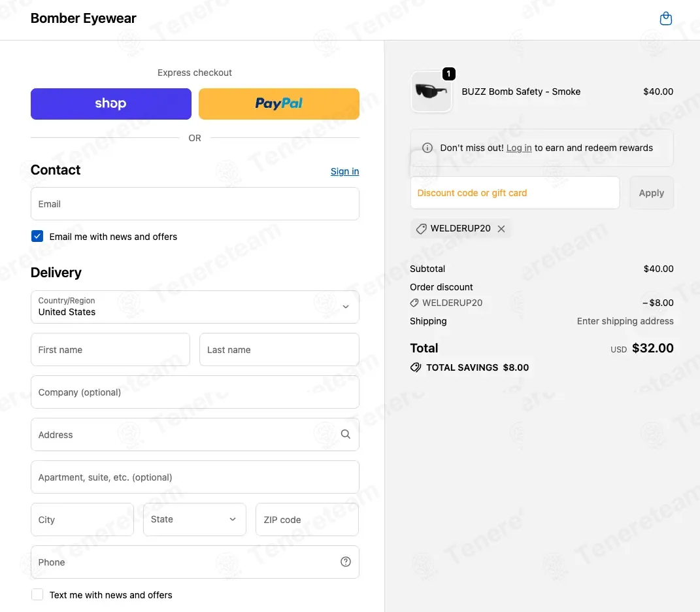Click the Express checkout label
This screenshot has height=612, width=700.
(195, 73)
